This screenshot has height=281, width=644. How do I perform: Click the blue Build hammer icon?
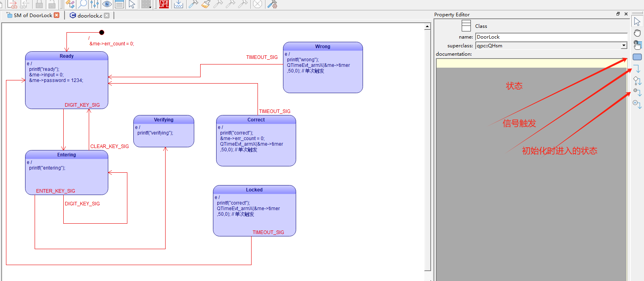[193, 4]
